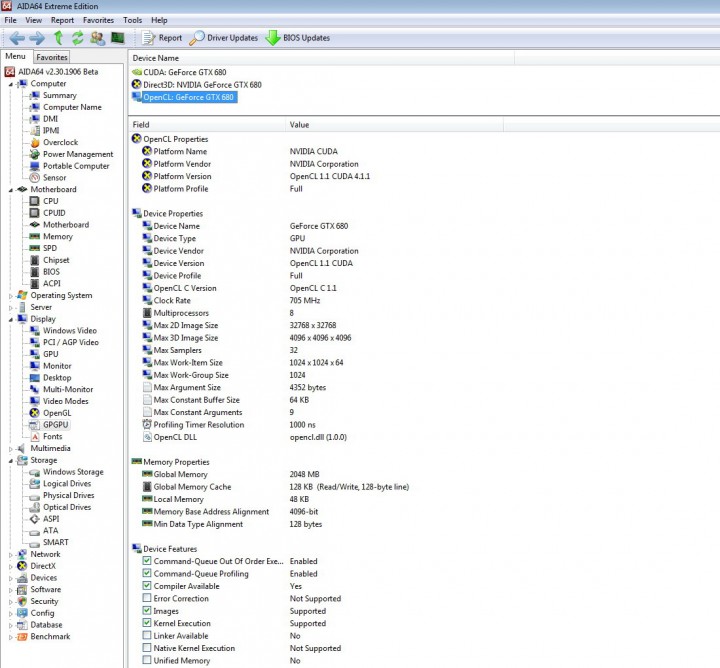Open the View menu
The width and height of the screenshot is (720, 668).
[33, 20]
